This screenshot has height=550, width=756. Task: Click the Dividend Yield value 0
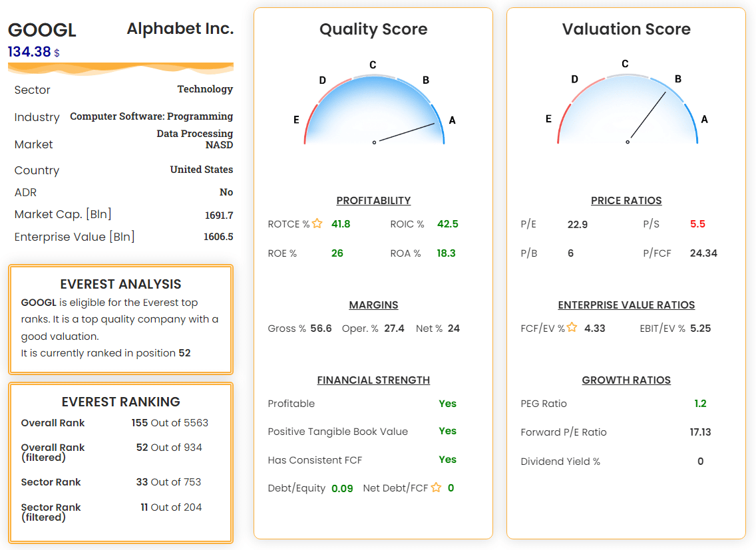701,462
